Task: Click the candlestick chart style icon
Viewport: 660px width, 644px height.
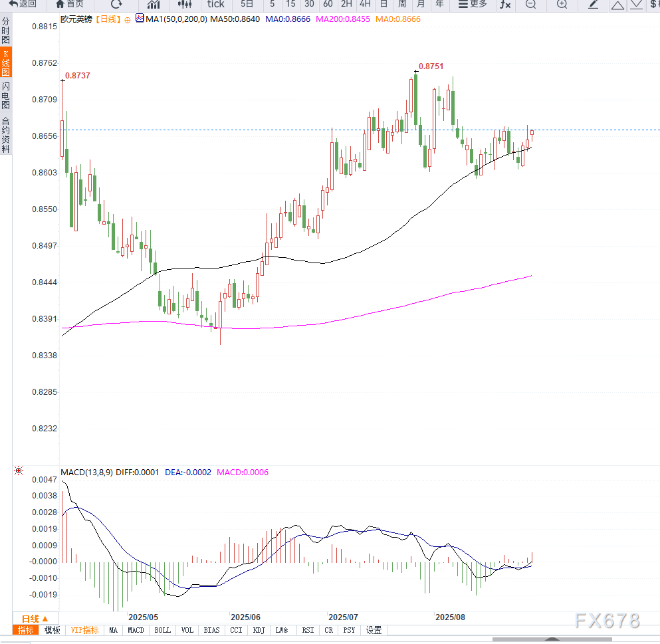Action: (x=184, y=4)
